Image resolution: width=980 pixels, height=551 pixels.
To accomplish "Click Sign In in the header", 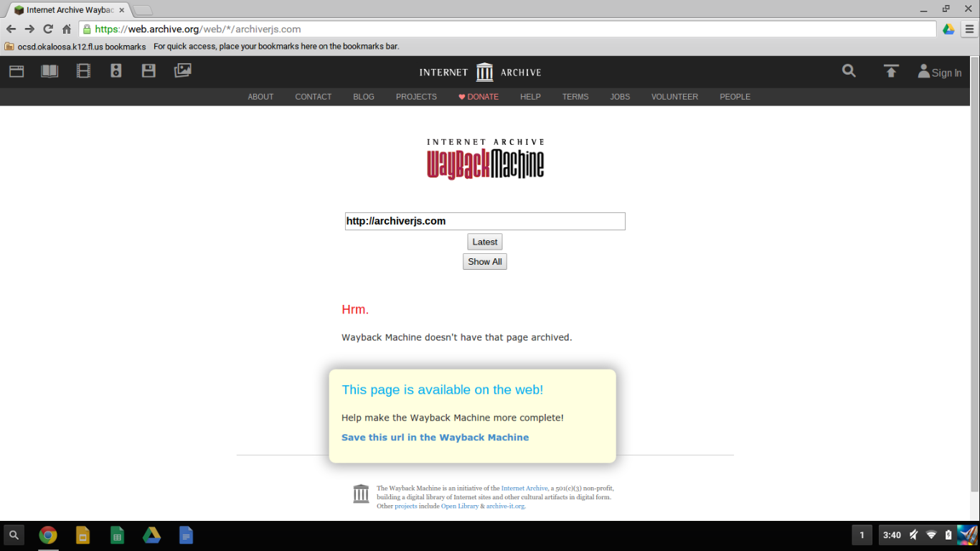I will pyautogui.click(x=940, y=72).
